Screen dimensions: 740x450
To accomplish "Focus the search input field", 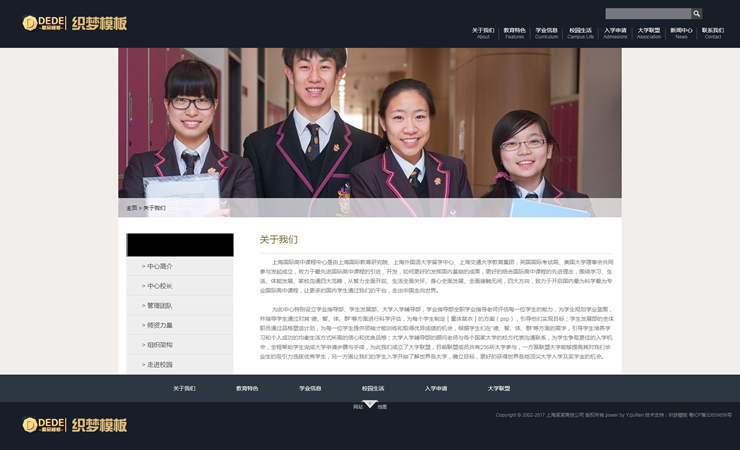I will pyautogui.click(x=647, y=14).
